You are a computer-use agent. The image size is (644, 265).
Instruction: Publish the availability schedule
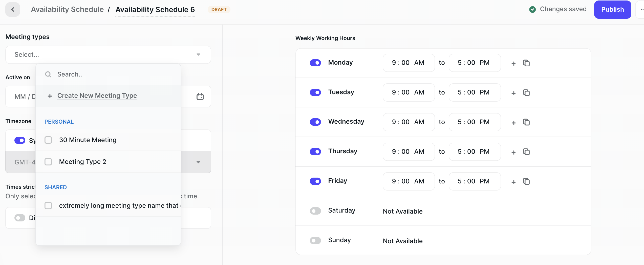tap(612, 10)
